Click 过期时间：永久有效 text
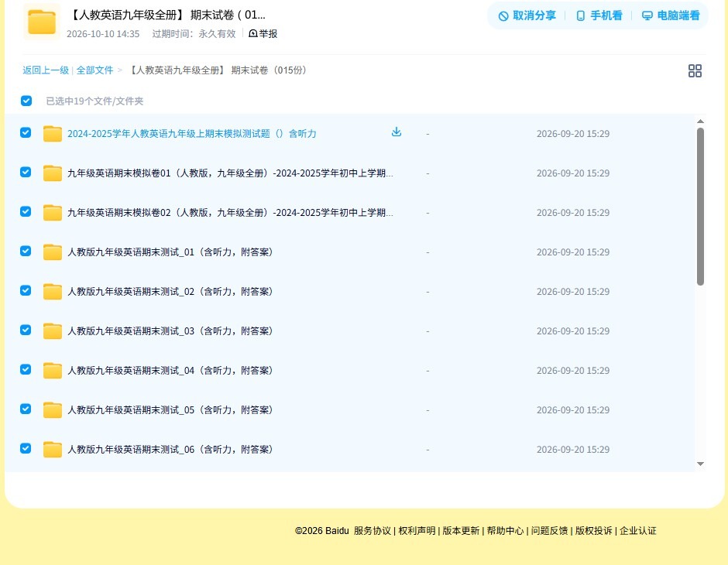The width and height of the screenshot is (728, 565). [x=194, y=34]
